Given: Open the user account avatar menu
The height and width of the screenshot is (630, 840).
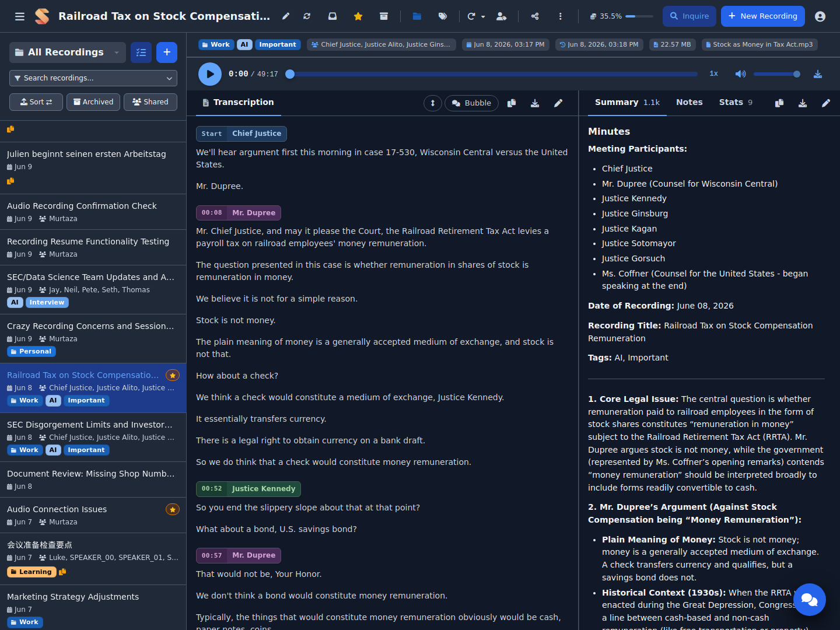Looking at the screenshot, I should (x=820, y=16).
